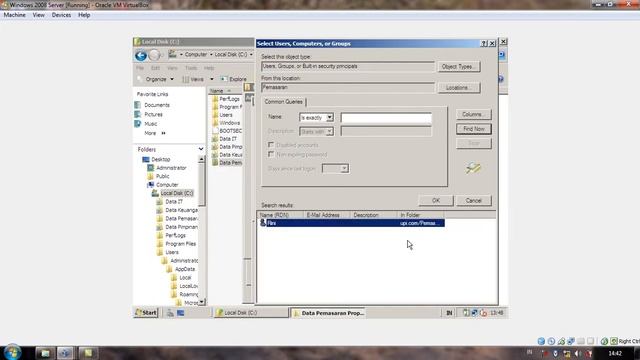Click guest tray network icon beside clock
Screen dimensions: 640x360
click(474, 313)
